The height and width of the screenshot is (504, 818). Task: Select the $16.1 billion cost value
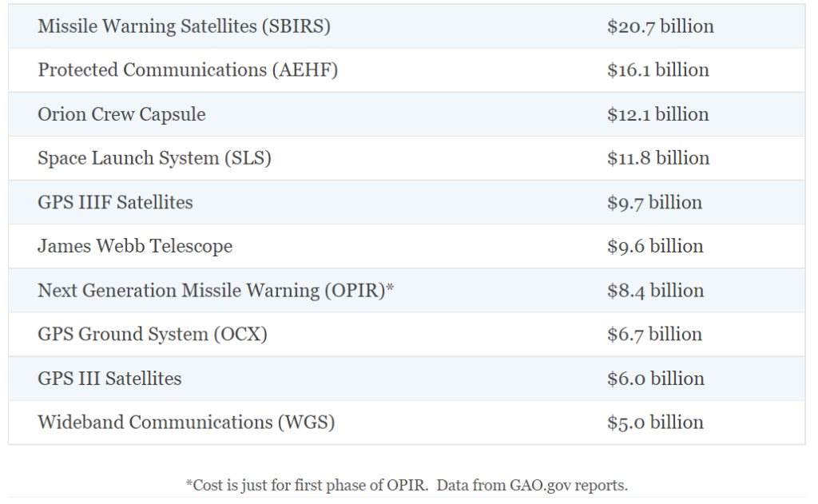click(x=657, y=70)
